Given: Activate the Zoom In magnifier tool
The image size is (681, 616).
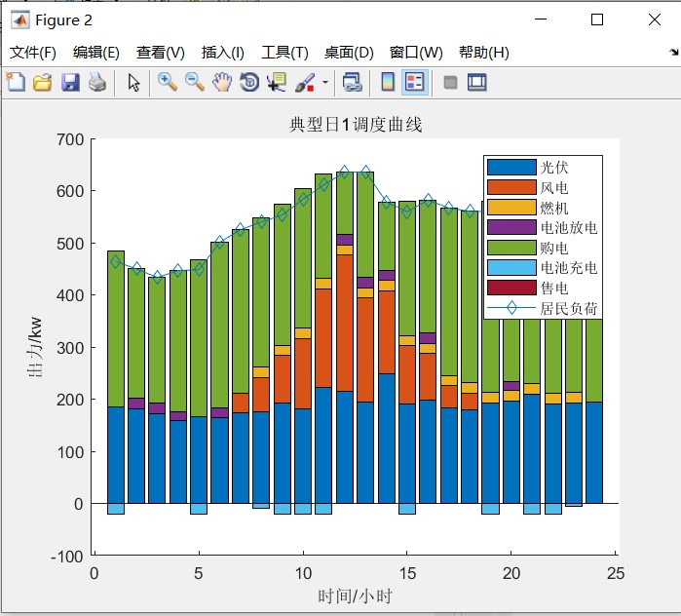Looking at the screenshot, I should 168,82.
